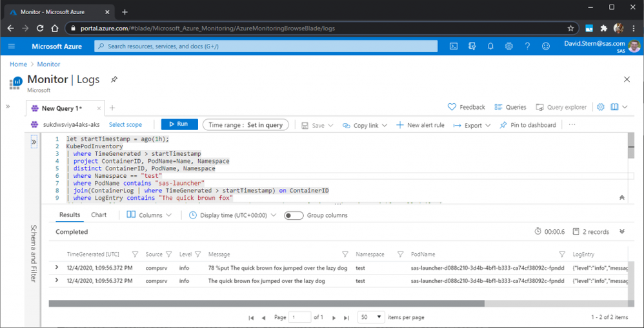Open the notifications bell
644x328 pixels.
pyautogui.click(x=490, y=46)
